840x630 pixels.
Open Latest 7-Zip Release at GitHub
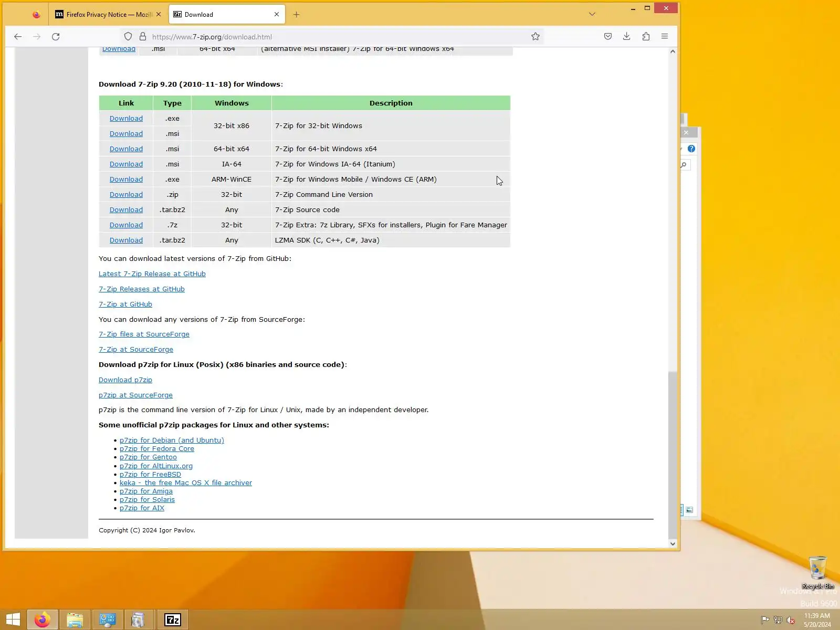pyautogui.click(x=152, y=274)
